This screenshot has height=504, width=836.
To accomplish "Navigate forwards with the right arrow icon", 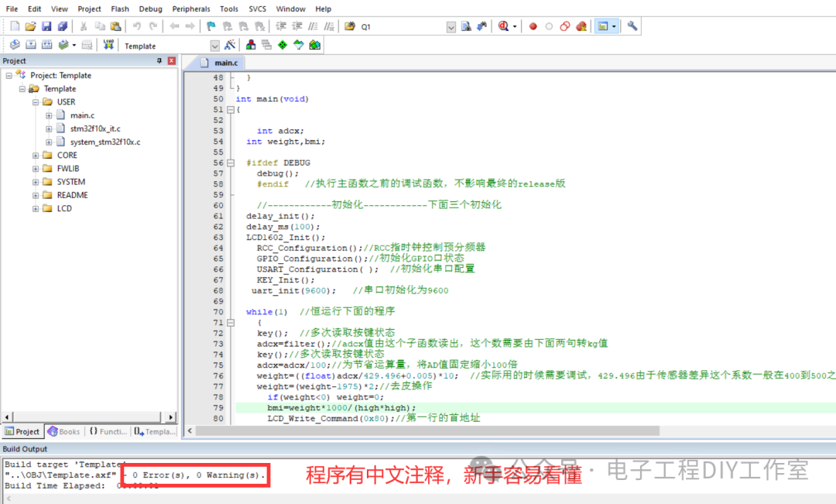I will [190, 26].
